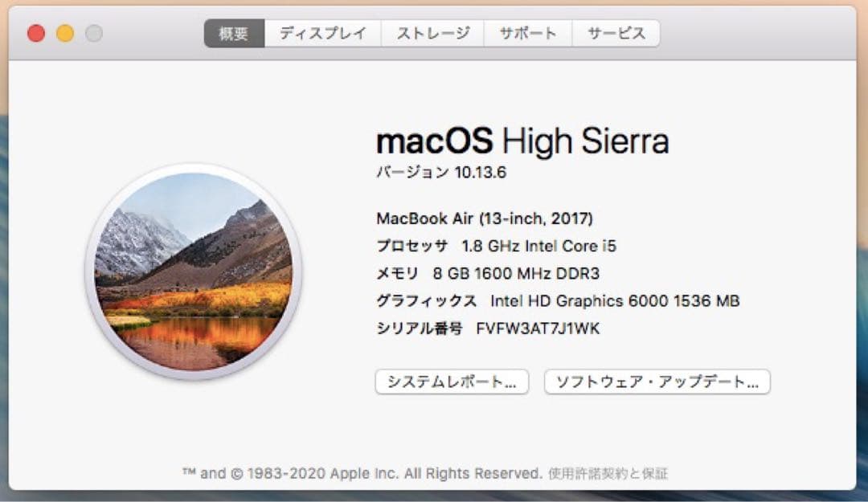Click the シリアル番号 label
Screen dimensions: 868x502
click(419, 329)
